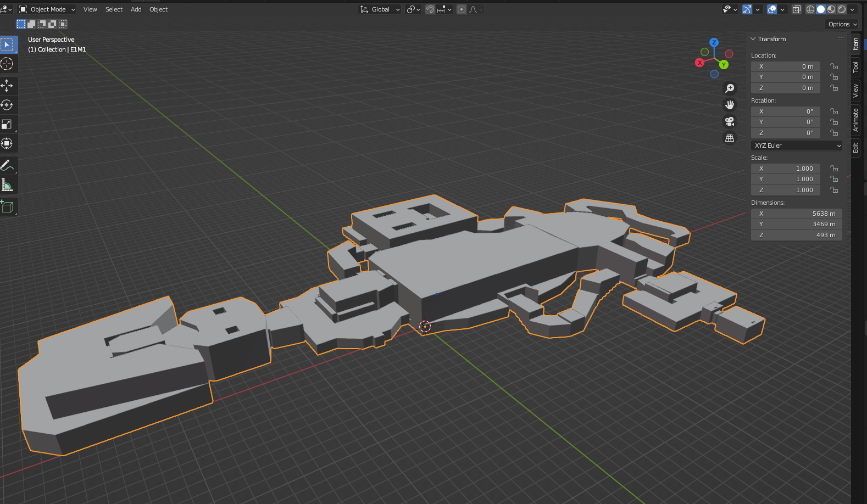Open the editor type dropdown
Viewport: 867px width, 504px height.
(6, 9)
